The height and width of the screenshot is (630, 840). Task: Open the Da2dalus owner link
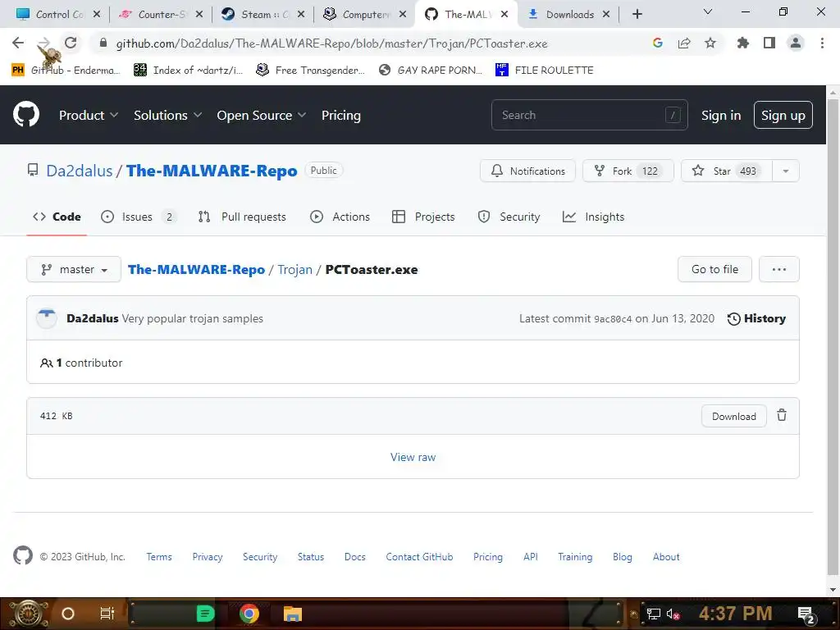tap(80, 171)
